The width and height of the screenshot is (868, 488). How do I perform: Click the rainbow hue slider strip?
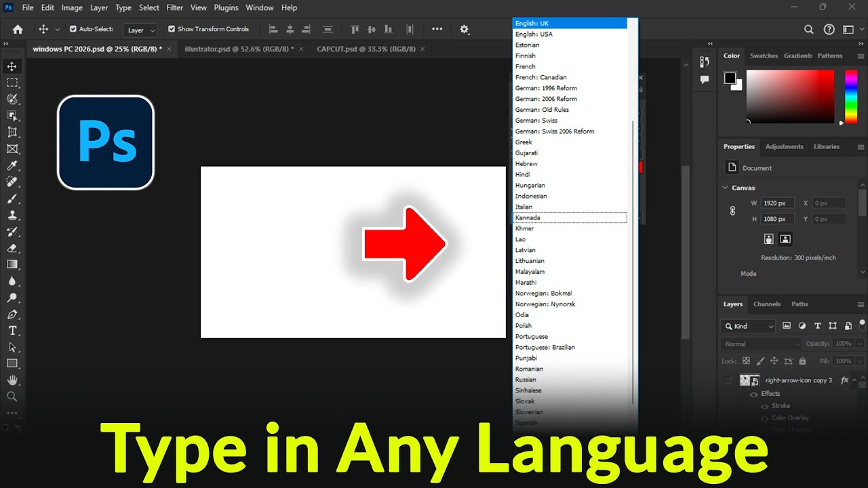tap(850, 96)
